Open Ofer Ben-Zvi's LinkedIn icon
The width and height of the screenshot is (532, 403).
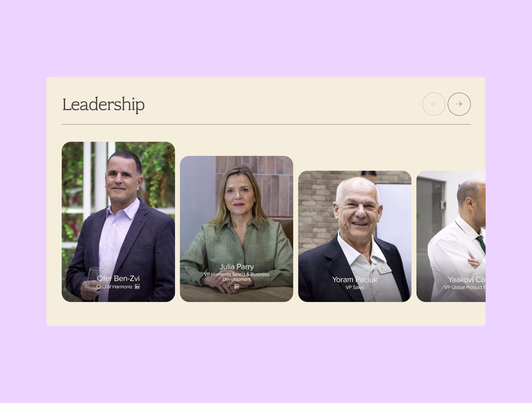(x=137, y=286)
